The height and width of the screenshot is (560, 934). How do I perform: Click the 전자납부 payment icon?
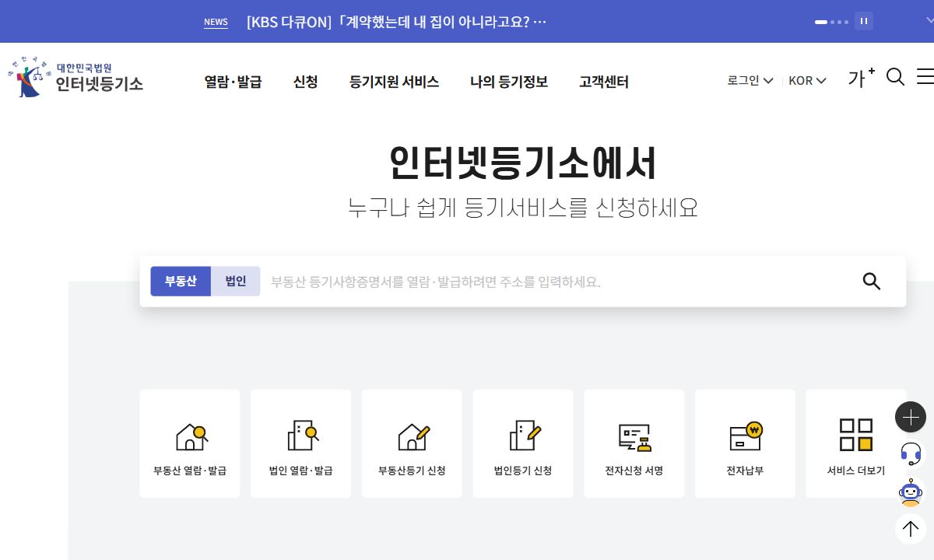point(746,436)
